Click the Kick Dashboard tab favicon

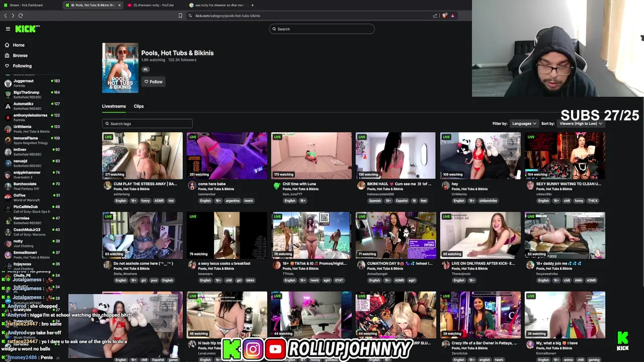pos(5,5)
